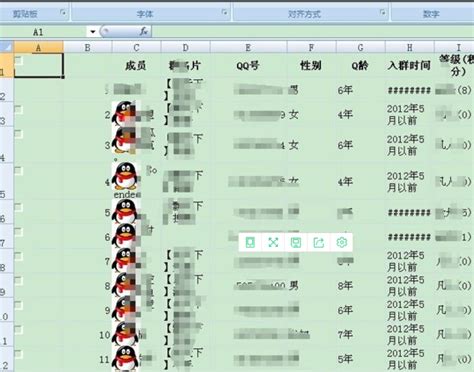
Task: Click the fullscreen expand arrows icon
Action: (x=273, y=242)
